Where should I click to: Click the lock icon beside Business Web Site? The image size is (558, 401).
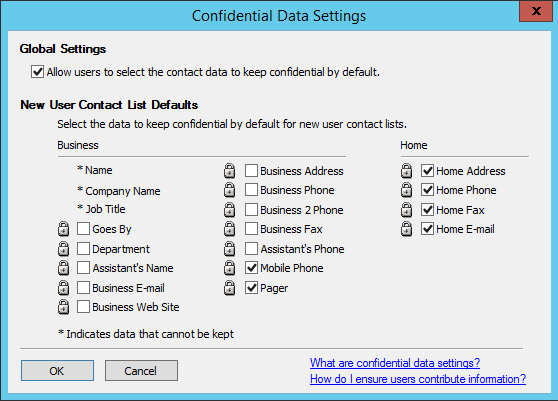[63, 307]
